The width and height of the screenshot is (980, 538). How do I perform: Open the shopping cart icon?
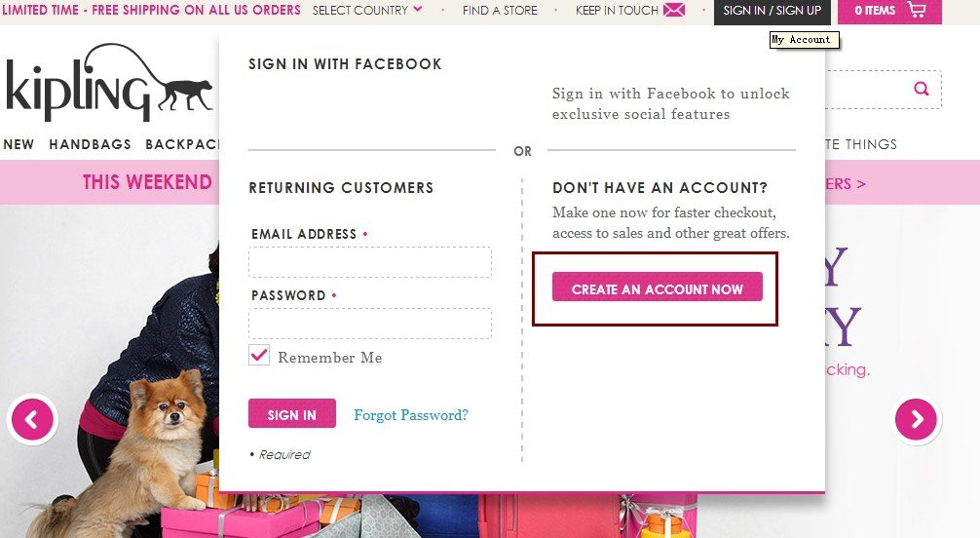coord(917,10)
